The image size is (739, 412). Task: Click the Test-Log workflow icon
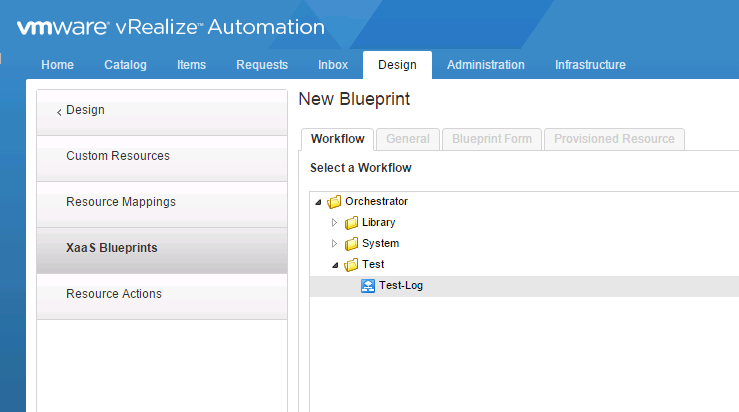[368, 286]
